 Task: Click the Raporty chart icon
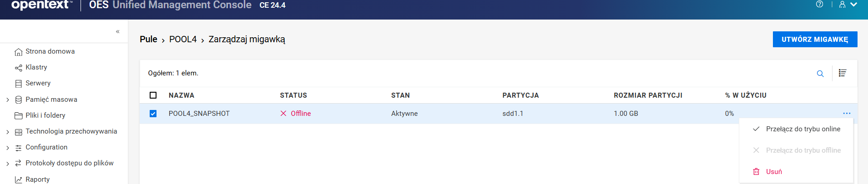click(19, 180)
